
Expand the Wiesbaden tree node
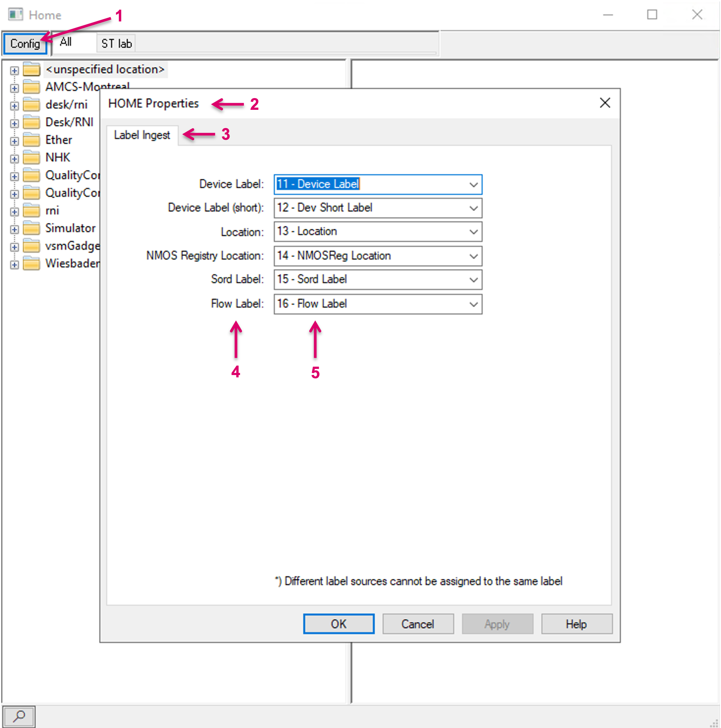click(14, 265)
